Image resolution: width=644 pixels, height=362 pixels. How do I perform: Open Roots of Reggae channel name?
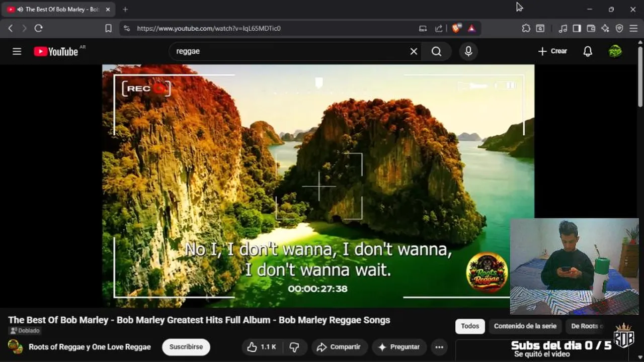[90, 347]
